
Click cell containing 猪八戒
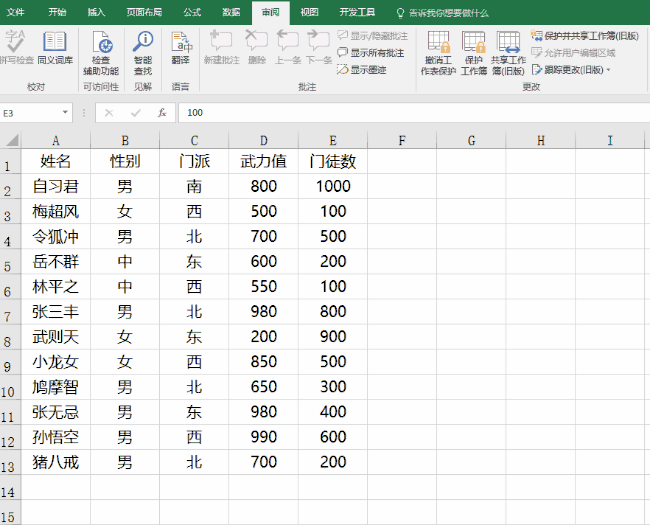click(x=56, y=462)
